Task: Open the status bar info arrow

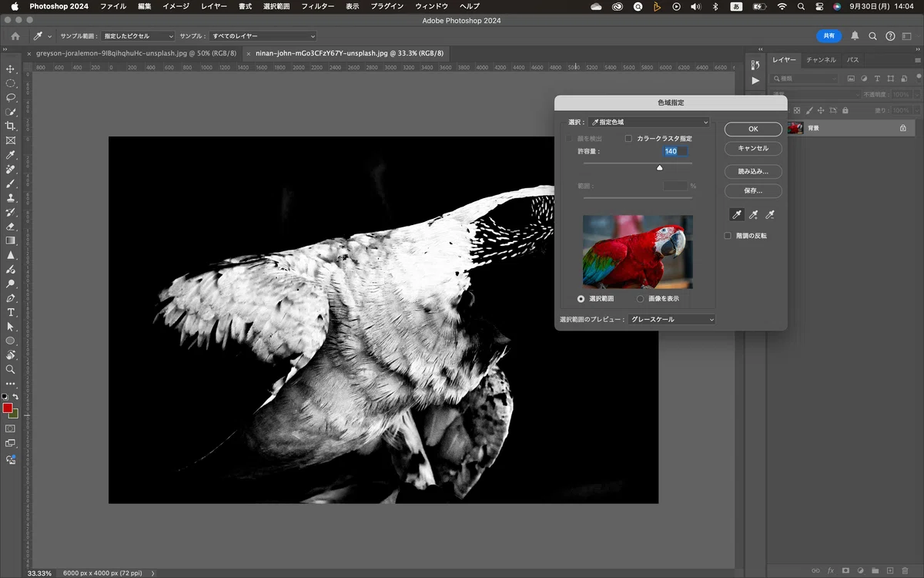Action: 153,573
